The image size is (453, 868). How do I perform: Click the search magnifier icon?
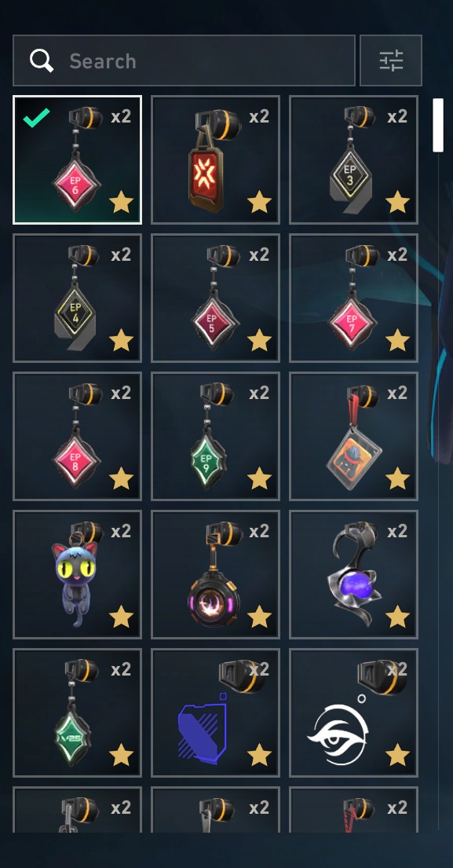coord(42,61)
